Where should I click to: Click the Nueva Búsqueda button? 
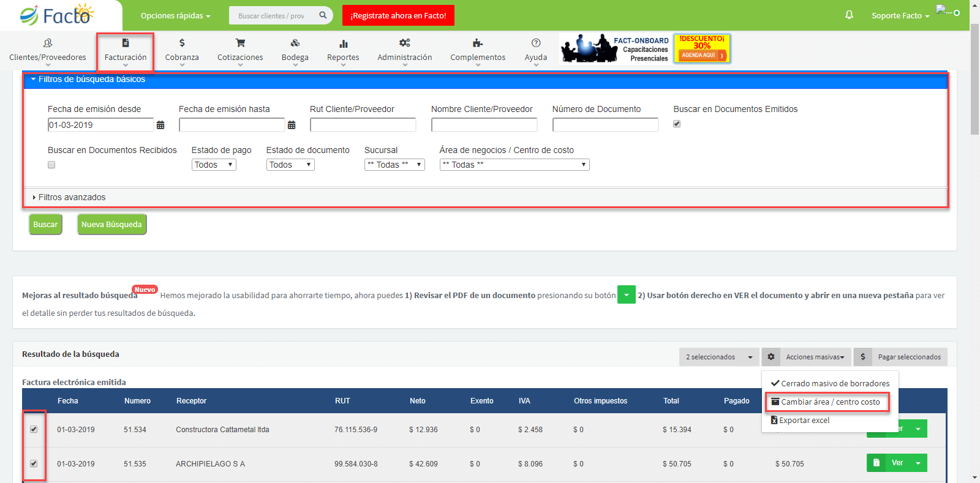111,225
